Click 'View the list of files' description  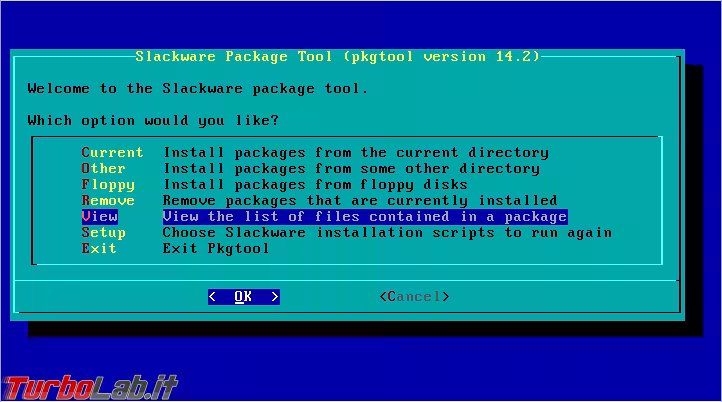(x=365, y=216)
